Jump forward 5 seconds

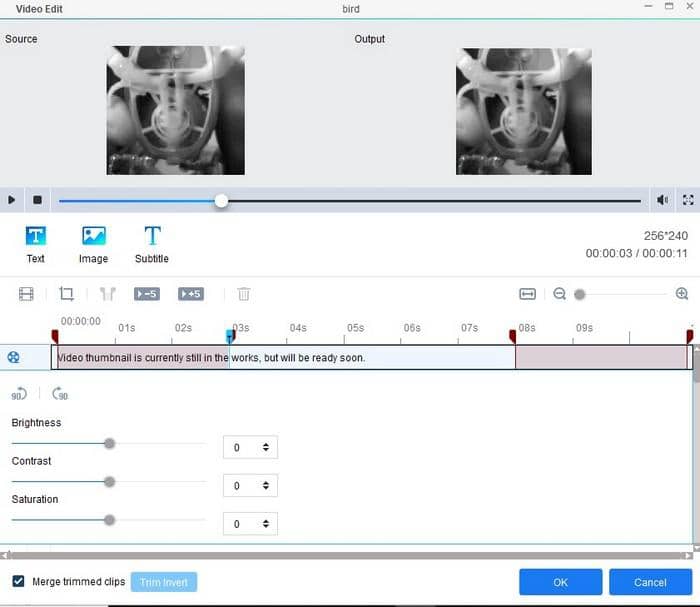point(191,294)
